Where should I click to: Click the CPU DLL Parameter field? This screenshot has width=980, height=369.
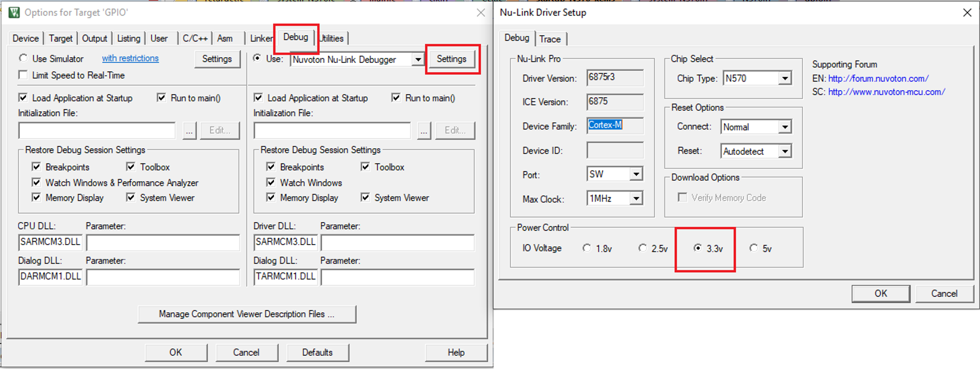[163, 243]
